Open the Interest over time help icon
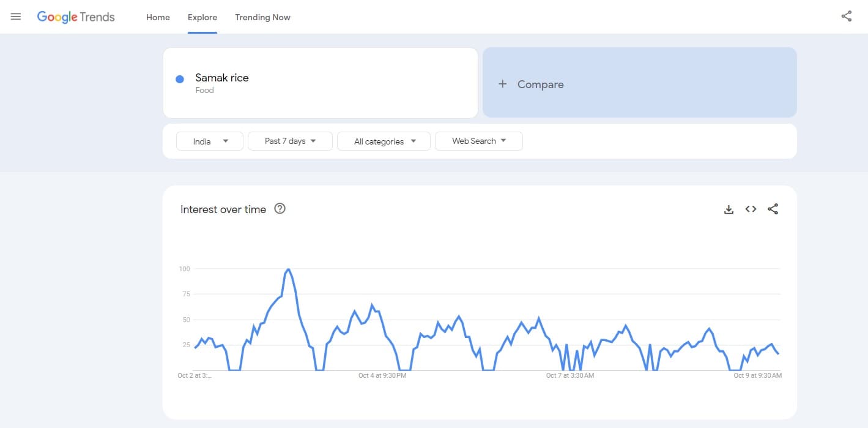This screenshot has height=428, width=868. click(280, 209)
